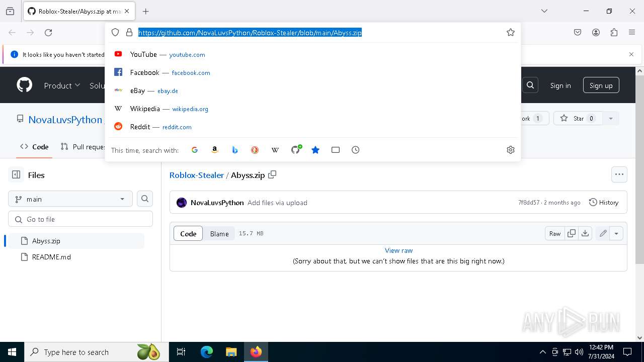This screenshot has height=362, width=644.
Task: Click the Firefox View icon
Action: tap(10, 11)
